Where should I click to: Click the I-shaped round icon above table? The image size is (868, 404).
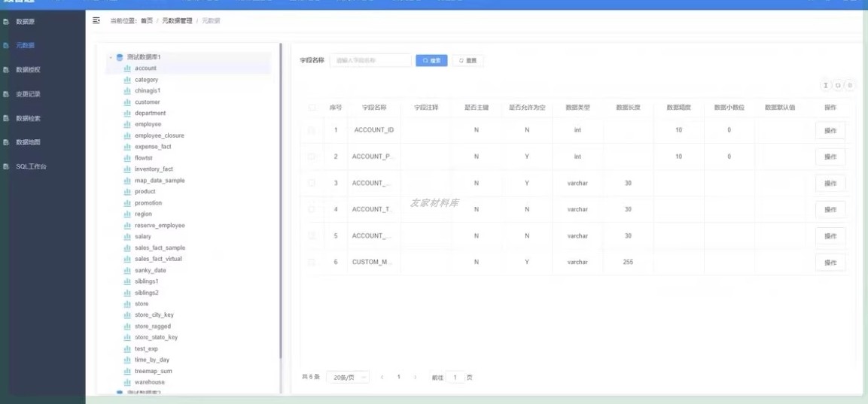pyautogui.click(x=825, y=85)
